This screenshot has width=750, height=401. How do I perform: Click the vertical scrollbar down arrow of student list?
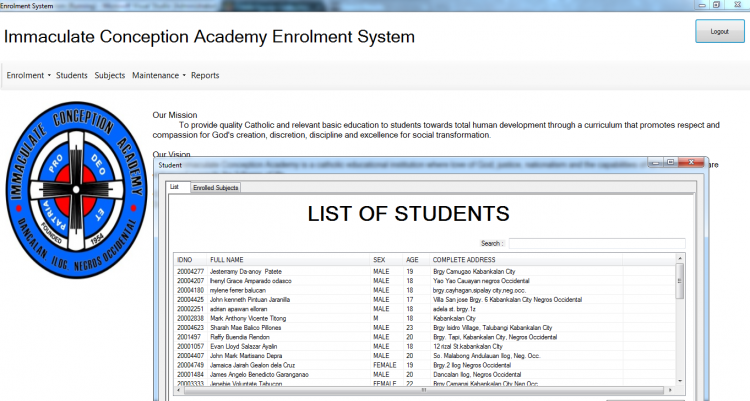pyautogui.click(x=680, y=381)
